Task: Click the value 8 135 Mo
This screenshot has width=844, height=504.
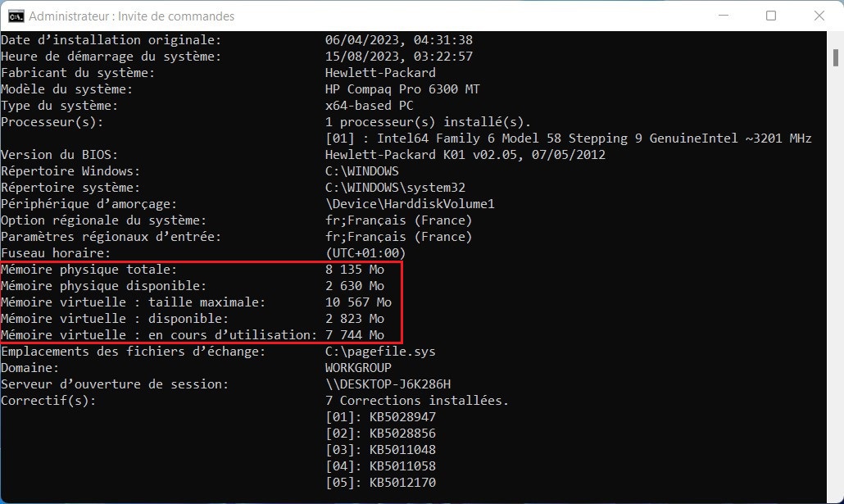Action: click(x=355, y=270)
